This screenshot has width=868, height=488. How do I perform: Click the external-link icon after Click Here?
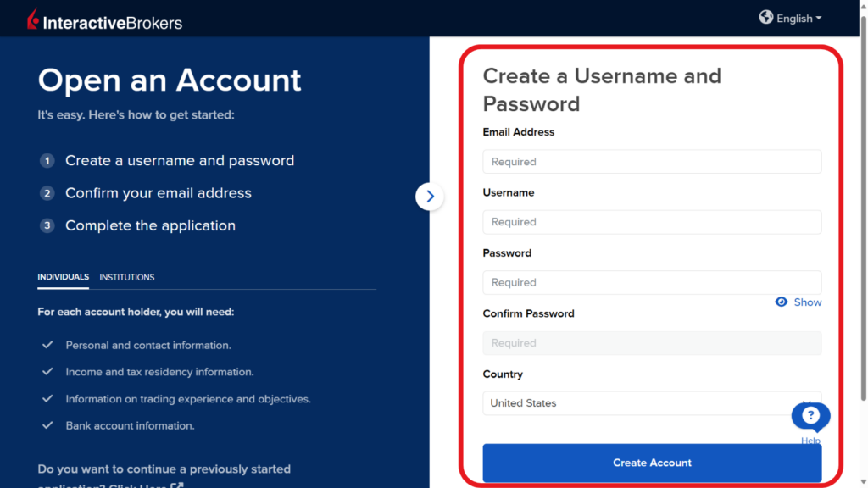coord(175,485)
